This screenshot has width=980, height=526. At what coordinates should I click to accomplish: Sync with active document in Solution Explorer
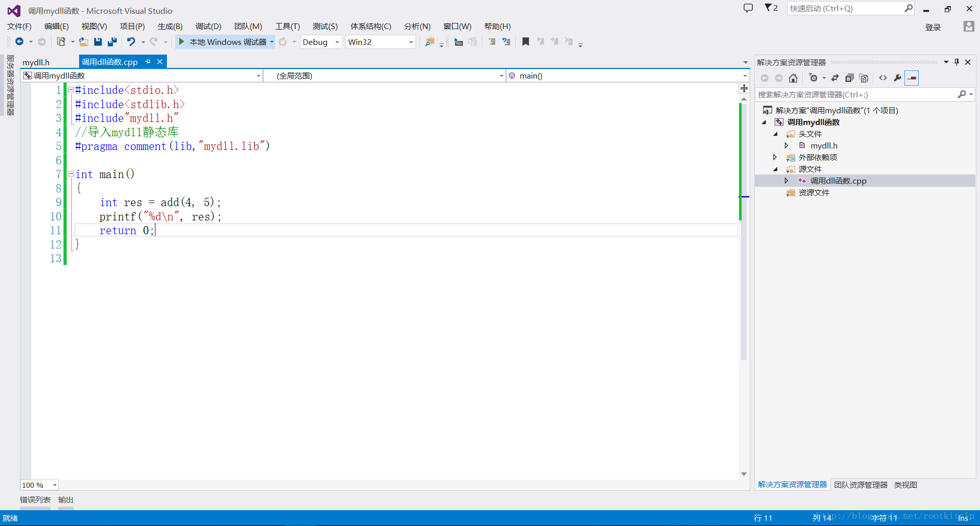(835, 78)
